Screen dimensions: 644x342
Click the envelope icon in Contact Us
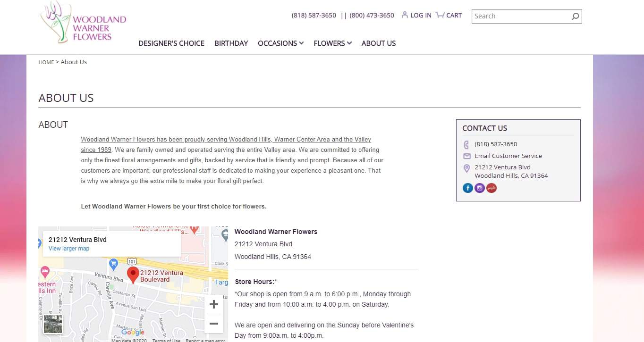pyautogui.click(x=466, y=156)
